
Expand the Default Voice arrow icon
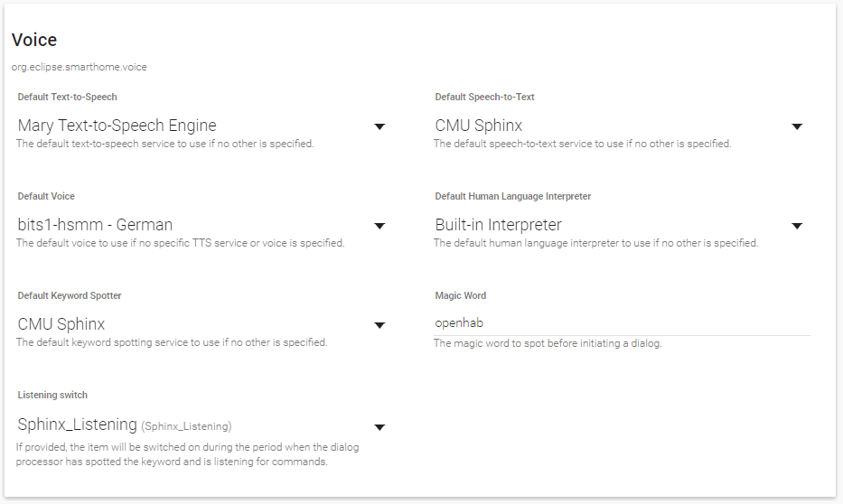tap(379, 226)
